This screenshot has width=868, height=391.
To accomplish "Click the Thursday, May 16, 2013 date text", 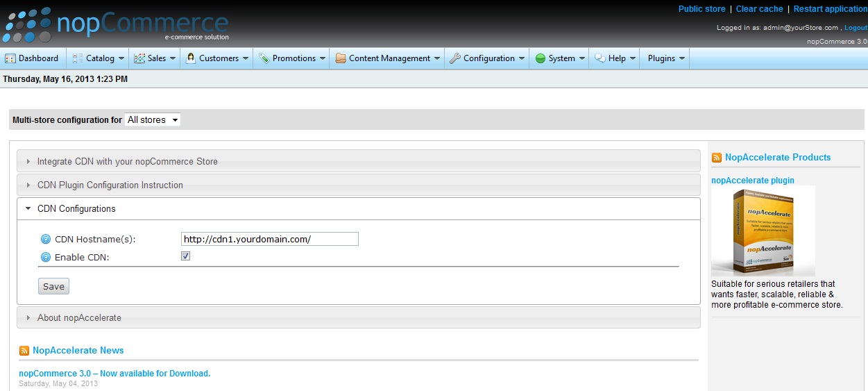I will coord(65,79).
